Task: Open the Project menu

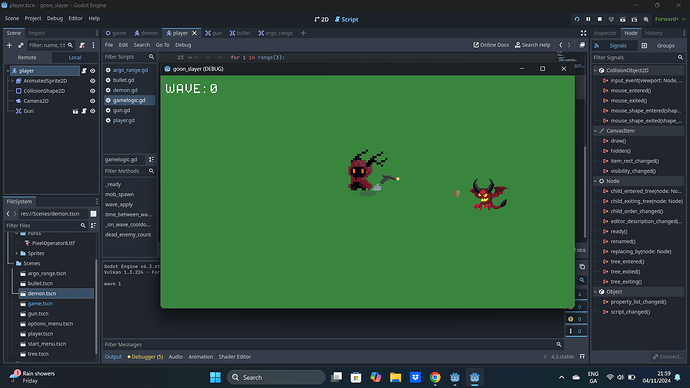Action: (x=33, y=18)
